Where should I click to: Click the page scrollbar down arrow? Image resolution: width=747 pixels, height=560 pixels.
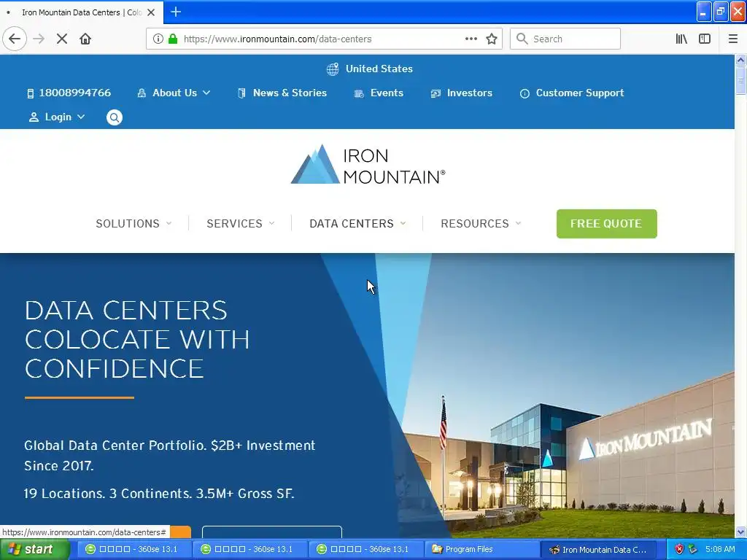coord(740,532)
